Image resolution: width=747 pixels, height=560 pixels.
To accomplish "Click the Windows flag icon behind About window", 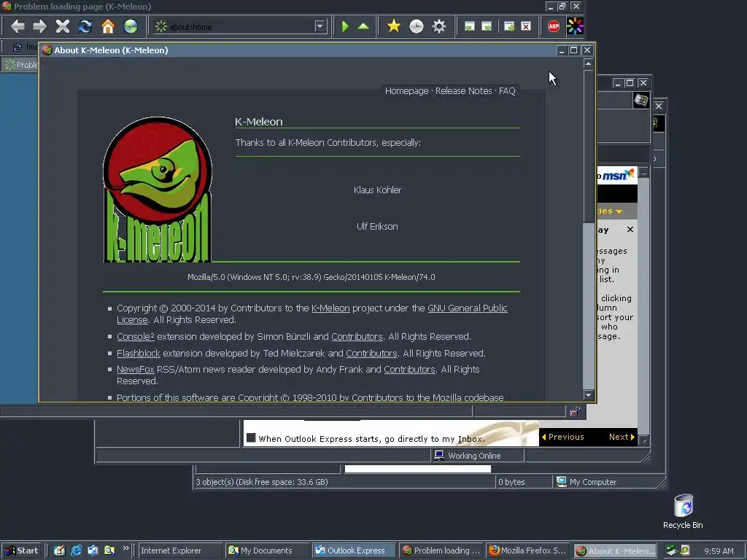I will point(640,101).
